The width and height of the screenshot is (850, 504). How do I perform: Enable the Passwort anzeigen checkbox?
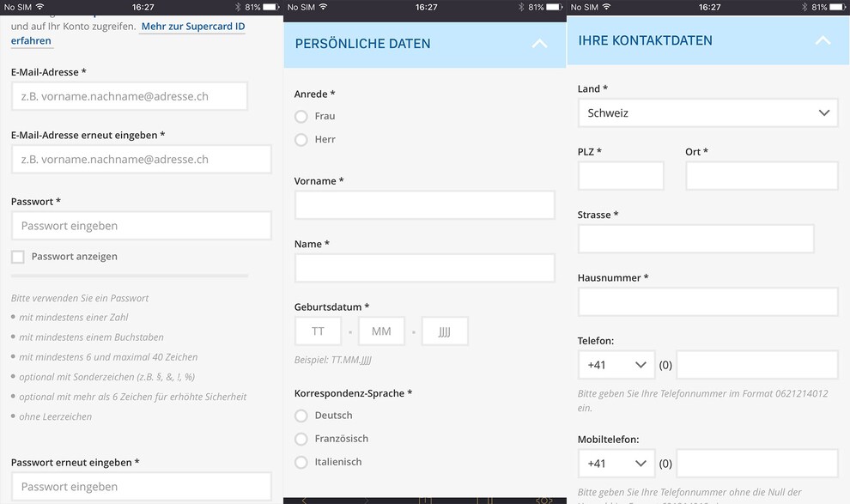[x=18, y=257]
